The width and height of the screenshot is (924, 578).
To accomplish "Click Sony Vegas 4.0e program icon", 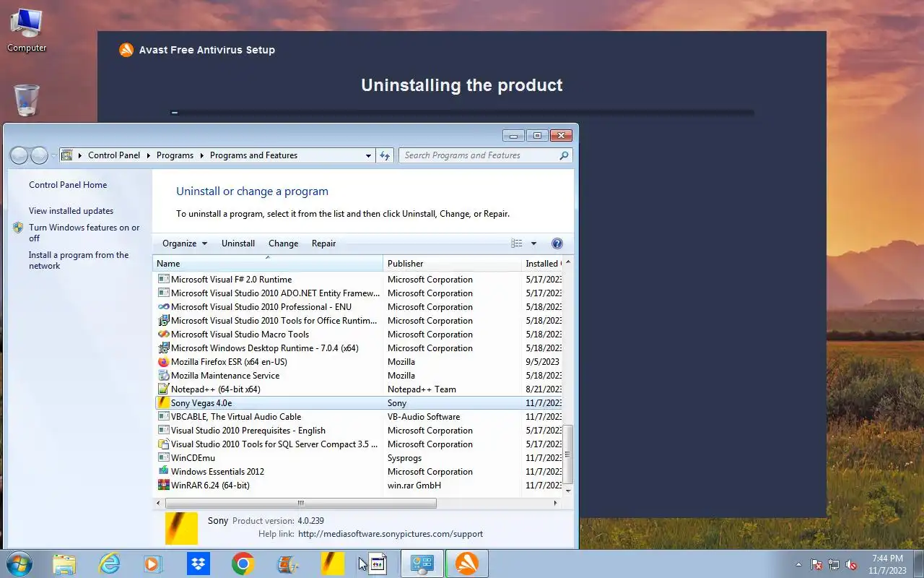I will pos(164,403).
